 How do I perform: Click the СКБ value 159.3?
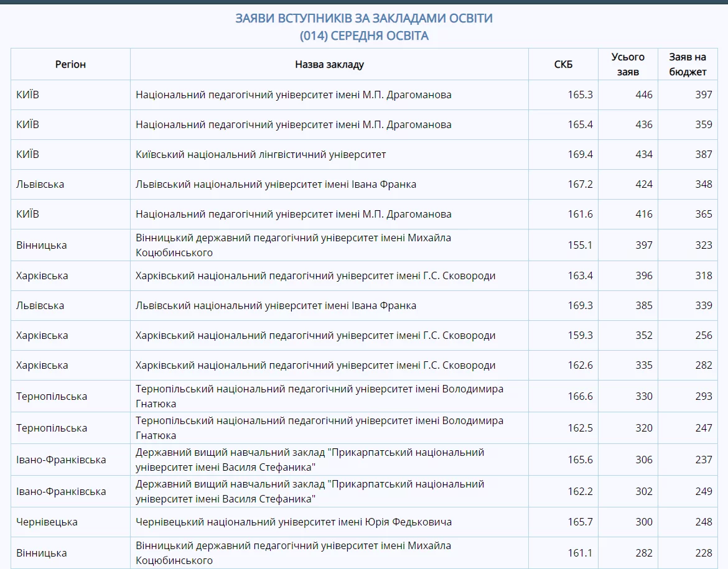(x=581, y=335)
